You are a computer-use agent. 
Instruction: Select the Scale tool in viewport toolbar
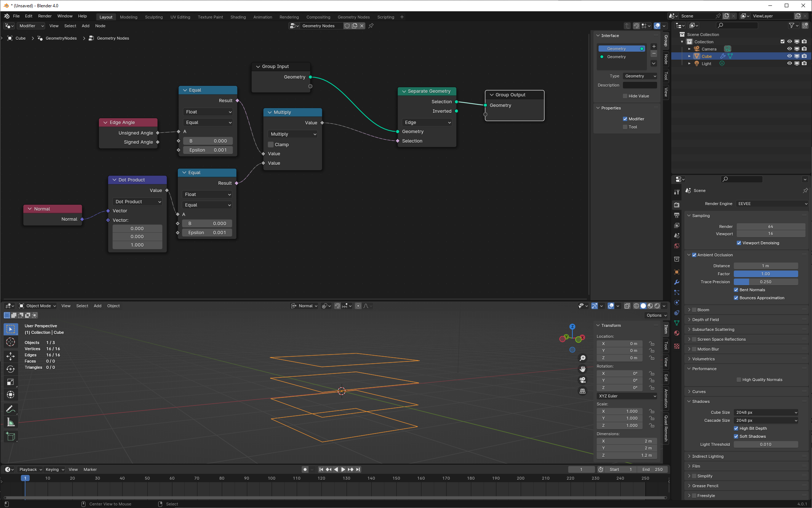click(x=11, y=382)
